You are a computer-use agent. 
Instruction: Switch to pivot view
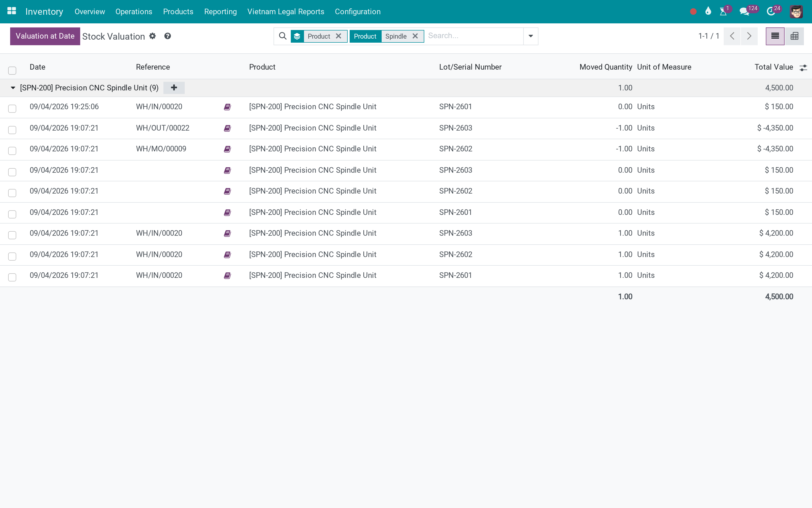[x=794, y=36]
